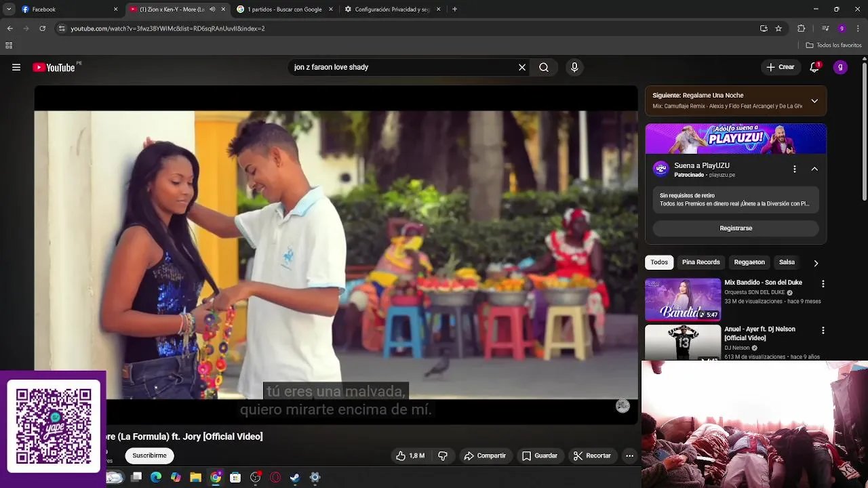
Task: Click the video player frame
Action: [x=336, y=255]
